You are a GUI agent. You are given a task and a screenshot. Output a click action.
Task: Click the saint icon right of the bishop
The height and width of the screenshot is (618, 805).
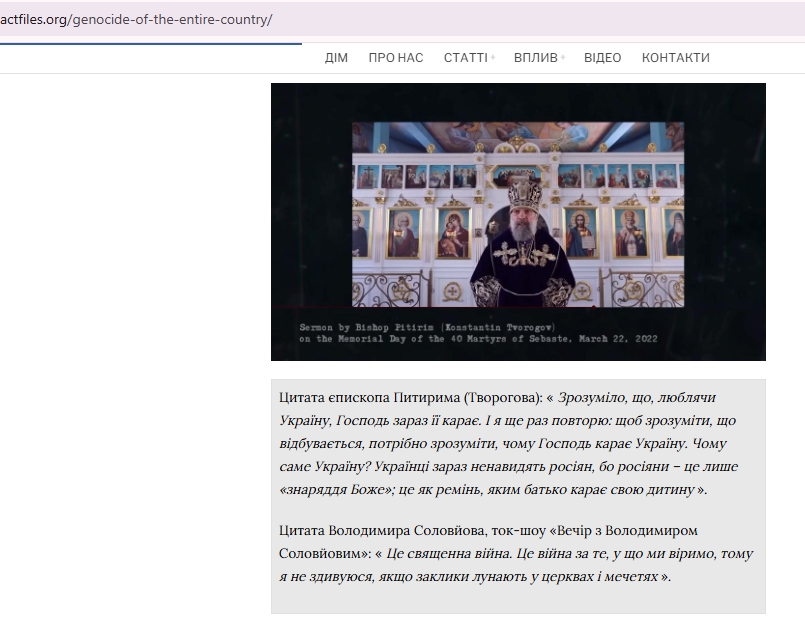coord(582,233)
